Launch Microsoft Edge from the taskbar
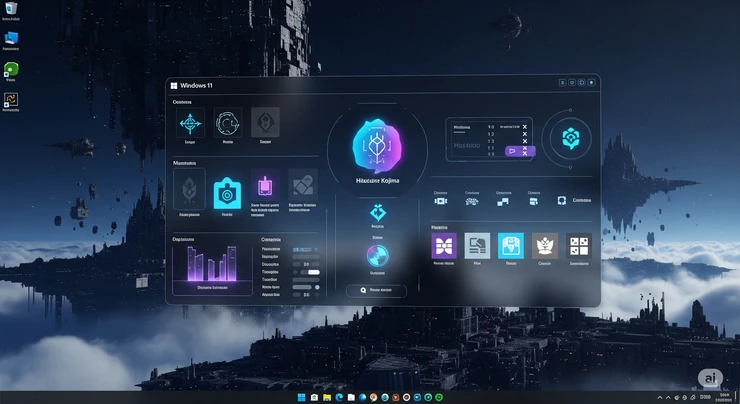740x404 pixels. click(339, 397)
